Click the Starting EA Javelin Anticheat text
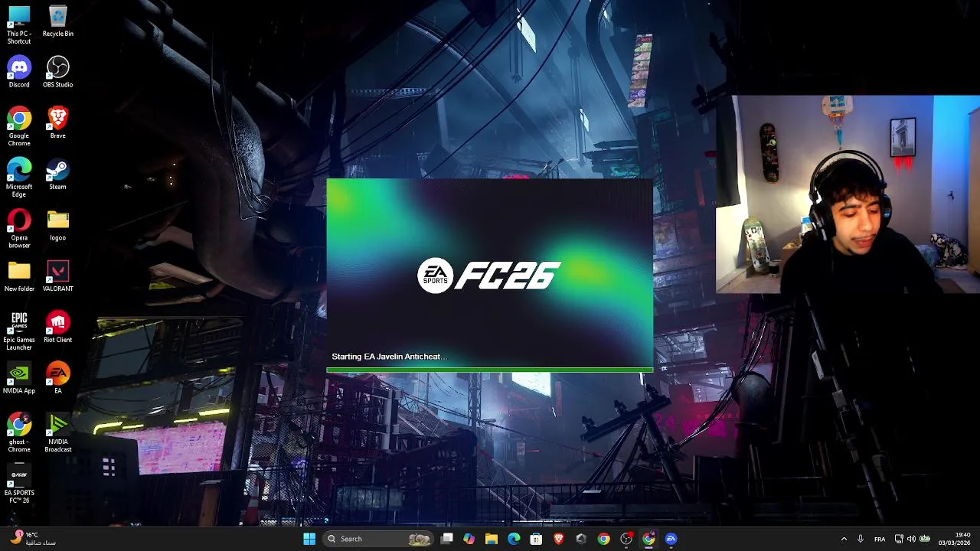This screenshot has width=980, height=551. 389,357
